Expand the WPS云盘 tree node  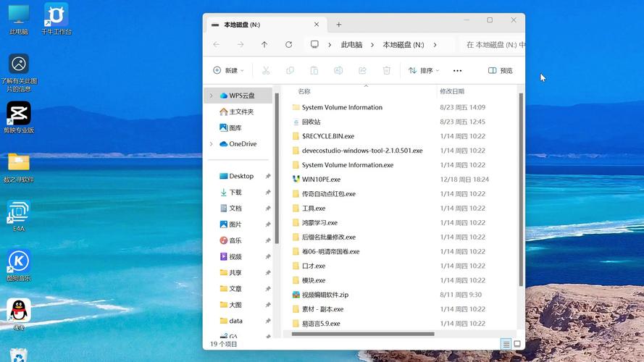click(x=211, y=96)
